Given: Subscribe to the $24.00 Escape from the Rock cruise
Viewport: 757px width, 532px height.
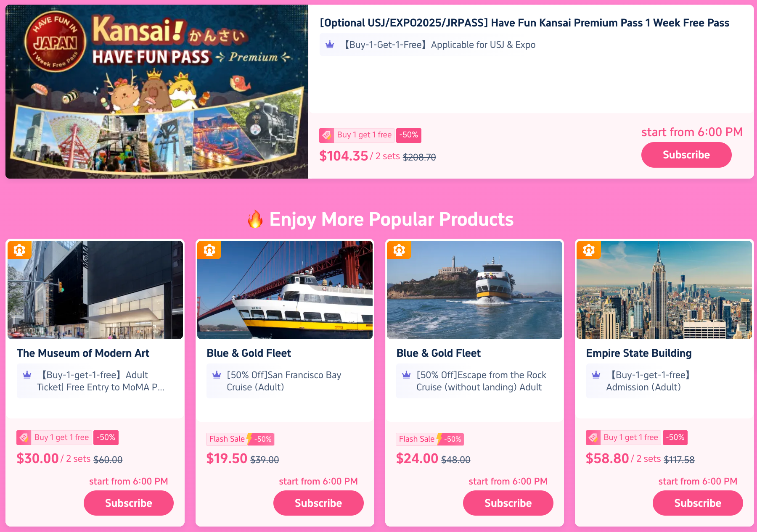Looking at the screenshot, I should point(508,503).
